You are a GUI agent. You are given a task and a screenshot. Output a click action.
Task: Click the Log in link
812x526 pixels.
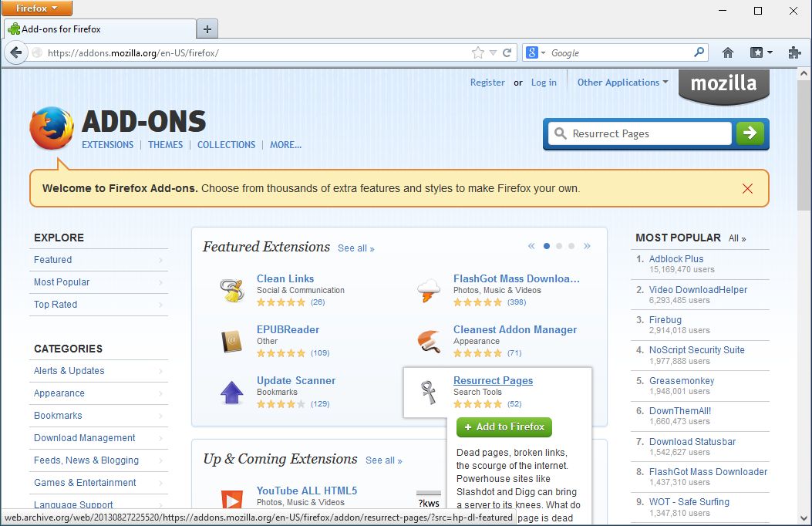point(544,83)
